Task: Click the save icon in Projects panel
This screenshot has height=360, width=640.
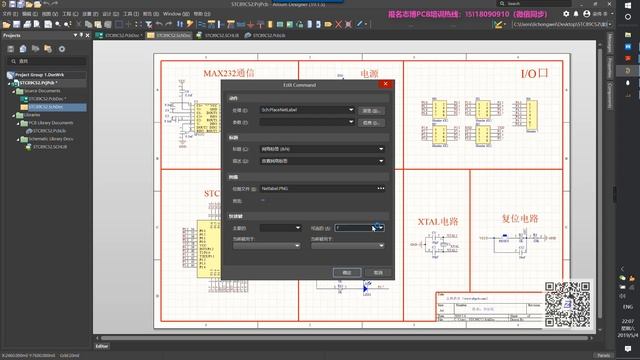Action: pyautogui.click(x=11, y=49)
